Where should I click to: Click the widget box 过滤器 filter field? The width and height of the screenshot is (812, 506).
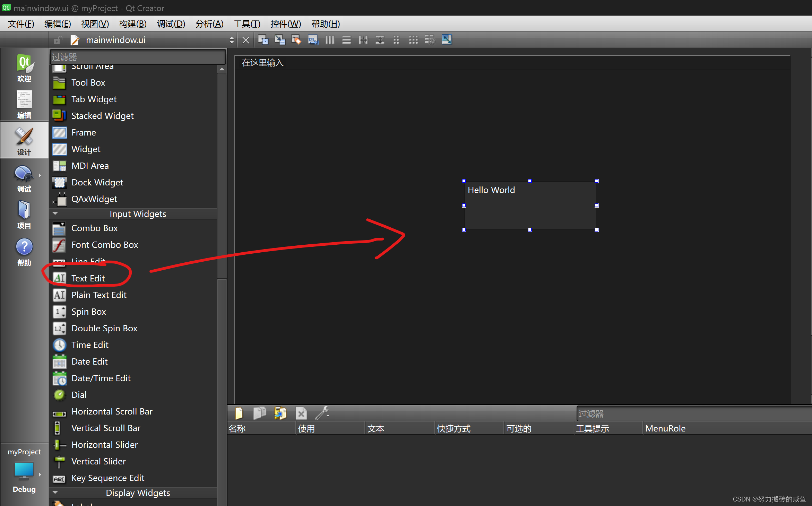click(x=138, y=57)
